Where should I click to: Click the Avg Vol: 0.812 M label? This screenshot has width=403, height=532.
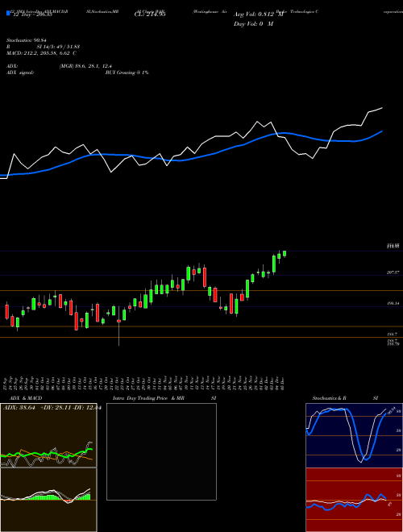point(258,15)
